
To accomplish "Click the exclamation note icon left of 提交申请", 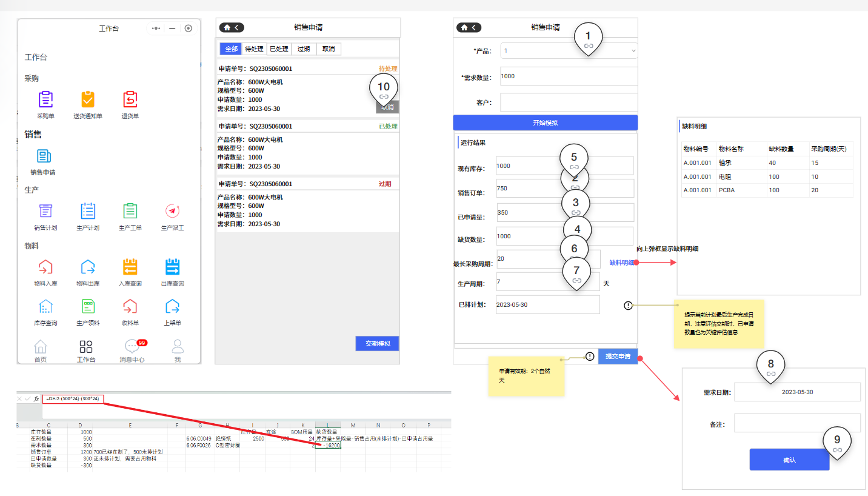I will pos(590,357).
